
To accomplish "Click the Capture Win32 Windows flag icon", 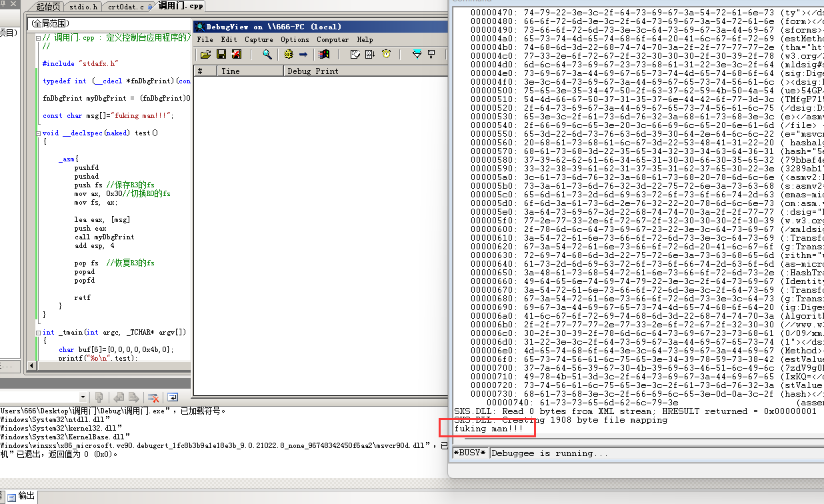I will tap(325, 55).
